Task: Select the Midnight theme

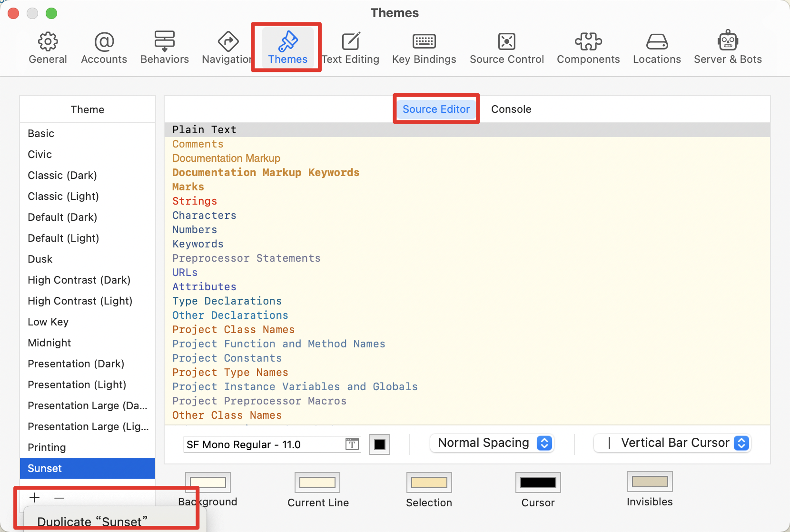Action: 88,343
